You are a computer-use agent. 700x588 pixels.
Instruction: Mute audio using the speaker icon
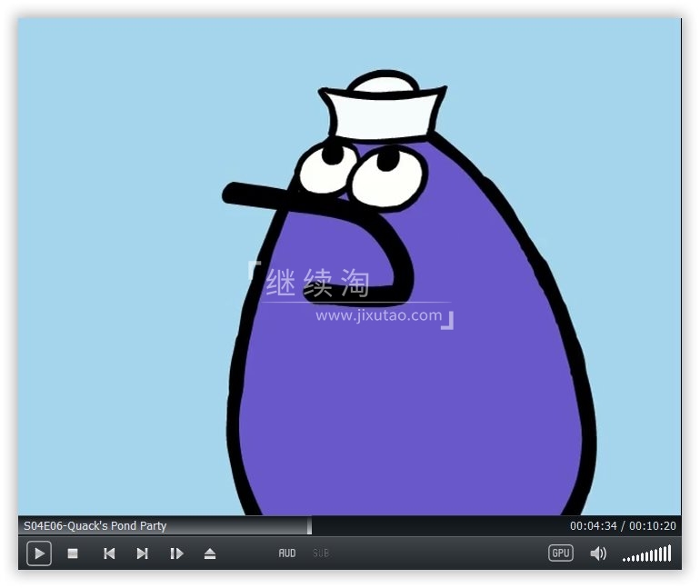(598, 553)
